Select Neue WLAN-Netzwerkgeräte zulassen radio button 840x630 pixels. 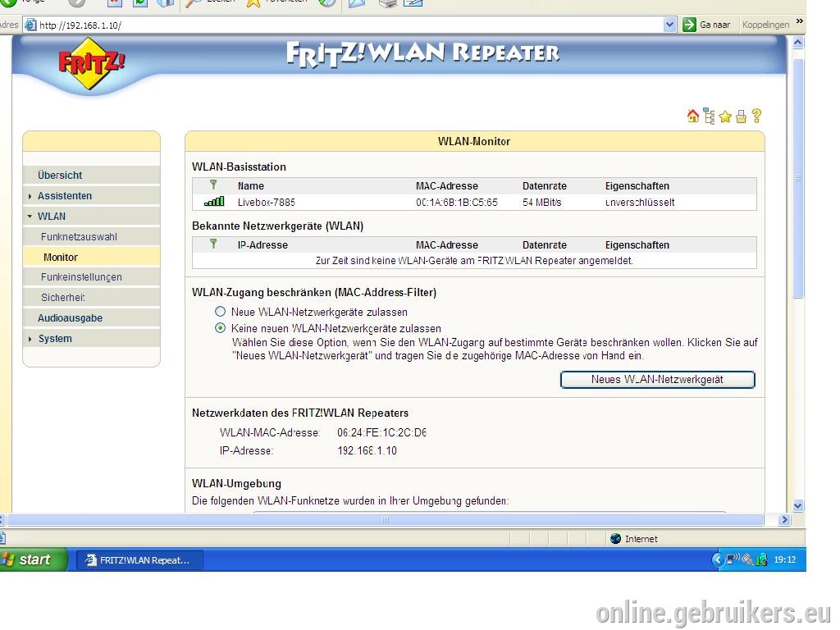[220, 311]
